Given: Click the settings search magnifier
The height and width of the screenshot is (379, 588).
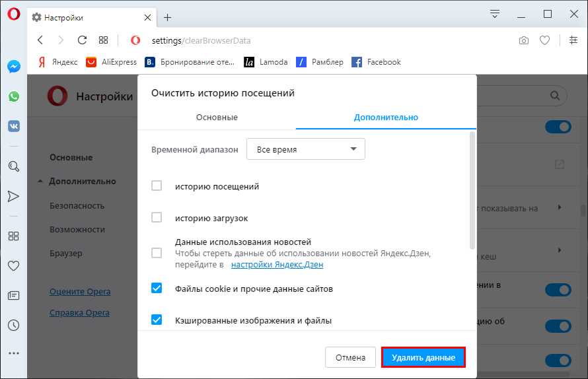Looking at the screenshot, I should tap(555, 96).
